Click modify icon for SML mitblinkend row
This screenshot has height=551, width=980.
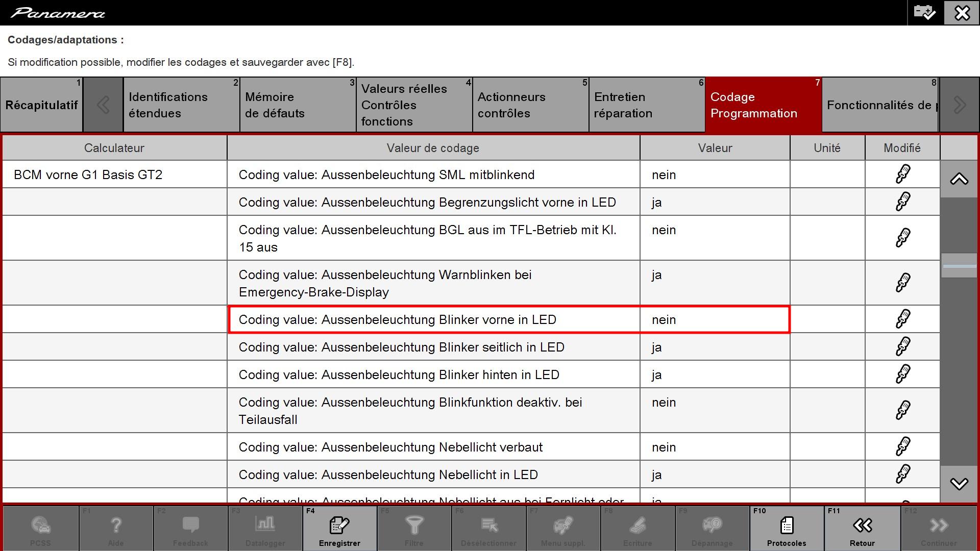[902, 174]
